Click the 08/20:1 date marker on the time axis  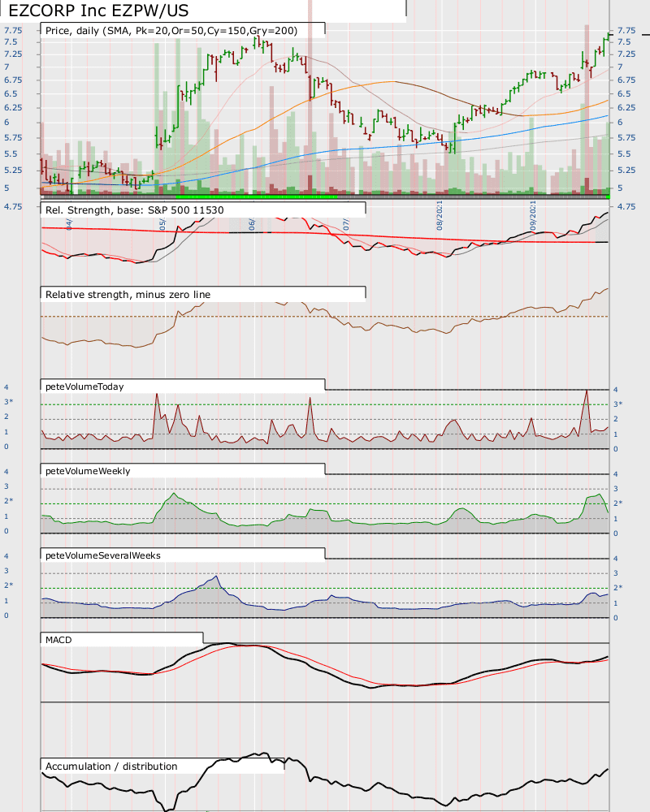click(440, 216)
